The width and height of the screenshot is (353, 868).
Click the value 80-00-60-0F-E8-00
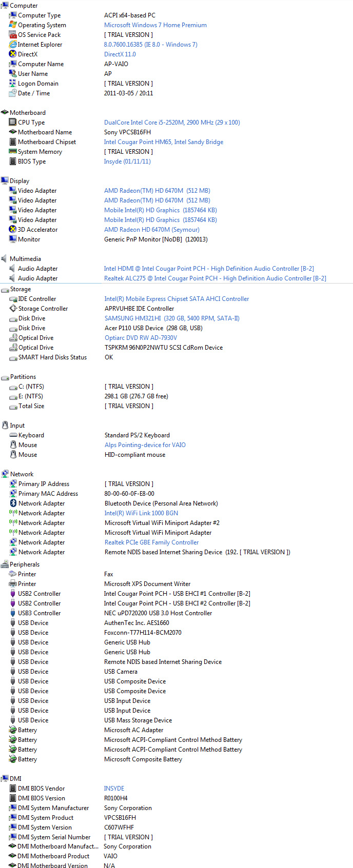(x=130, y=494)
